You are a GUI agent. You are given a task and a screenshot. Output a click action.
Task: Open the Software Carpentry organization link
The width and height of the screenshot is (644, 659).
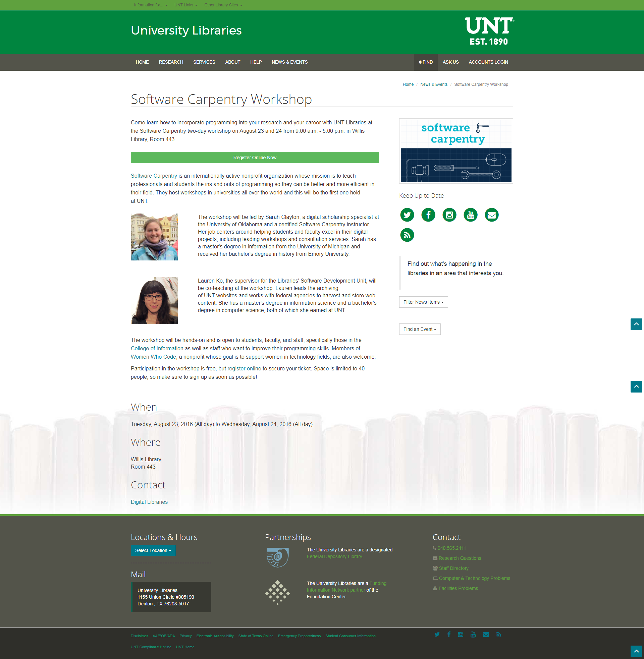(x=154, y=176)
